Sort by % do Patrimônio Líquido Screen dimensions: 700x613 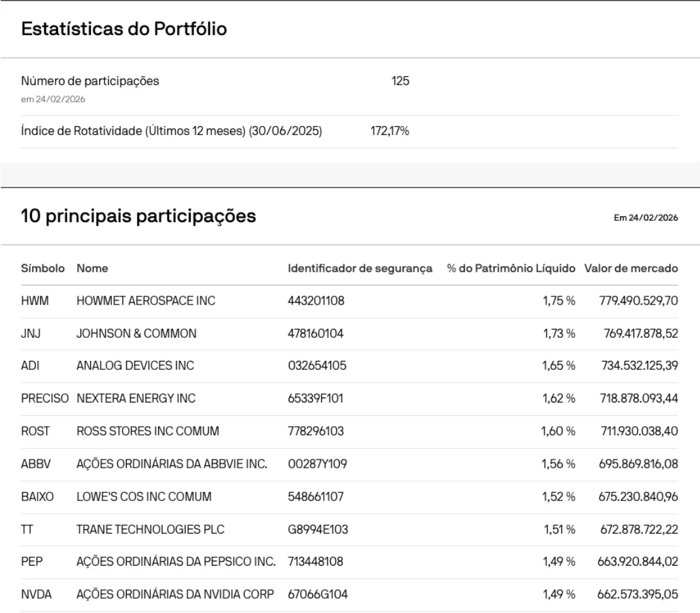pos(511,268)
